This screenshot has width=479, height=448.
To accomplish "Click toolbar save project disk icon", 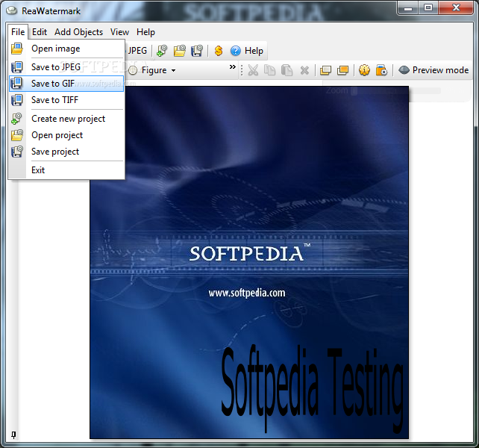I will (197, 51).
